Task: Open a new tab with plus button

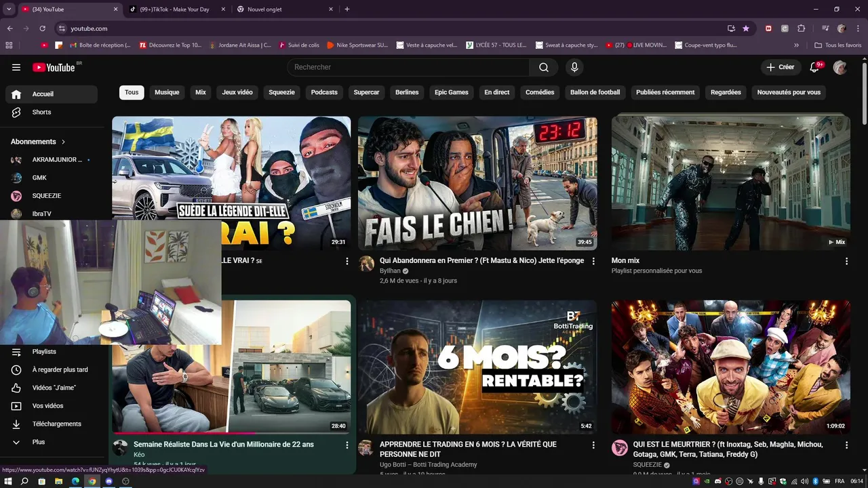Action: coord(347,9)
